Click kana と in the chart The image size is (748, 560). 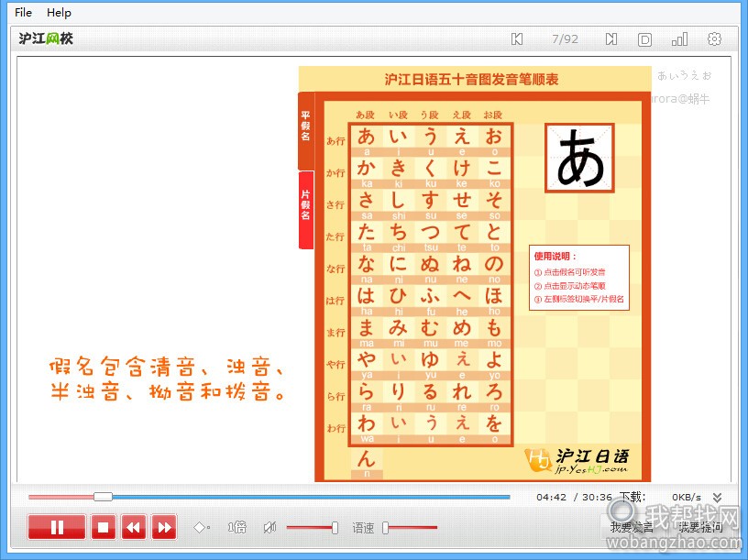[494, 232]
